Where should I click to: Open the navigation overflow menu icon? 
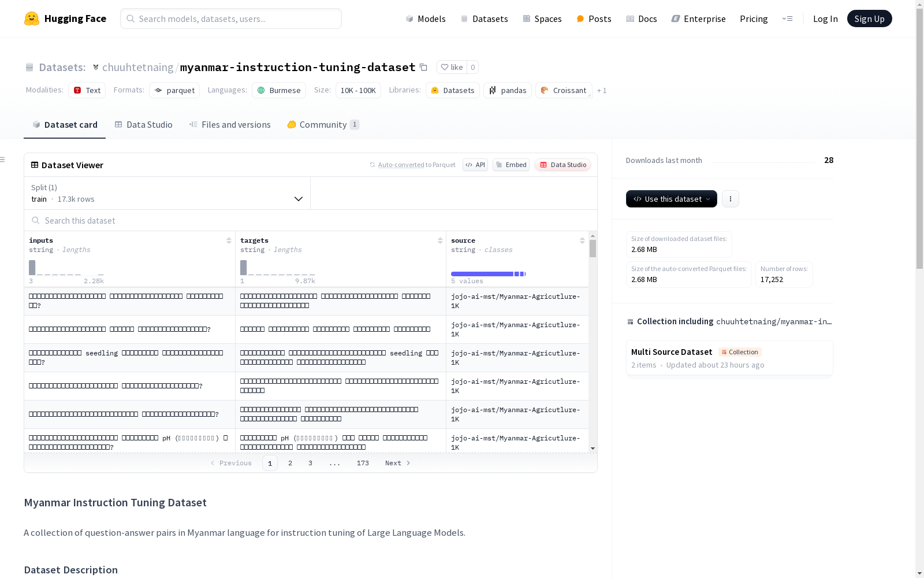787,18
